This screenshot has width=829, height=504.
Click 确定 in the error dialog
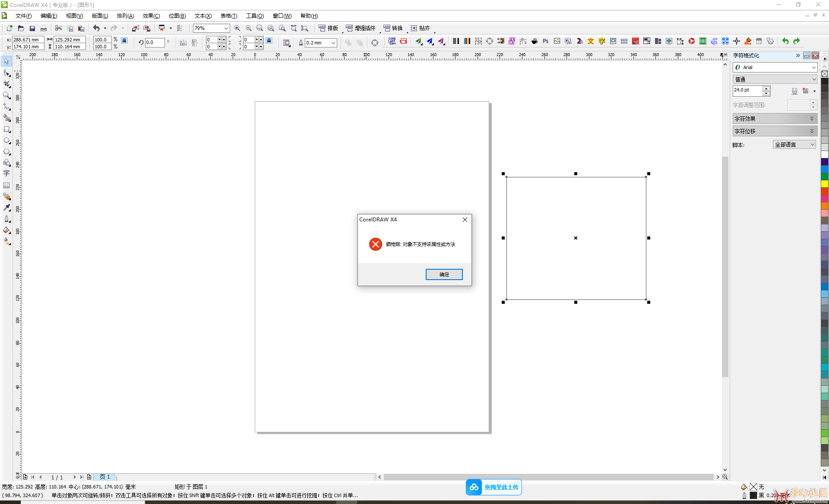pos(444,274)
